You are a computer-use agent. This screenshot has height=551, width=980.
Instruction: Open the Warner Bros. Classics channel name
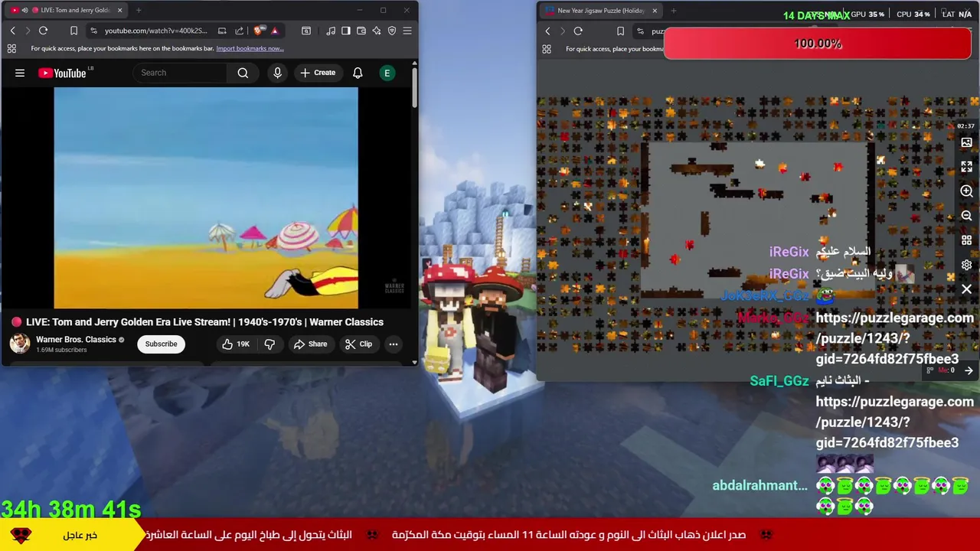click(76, 339)
